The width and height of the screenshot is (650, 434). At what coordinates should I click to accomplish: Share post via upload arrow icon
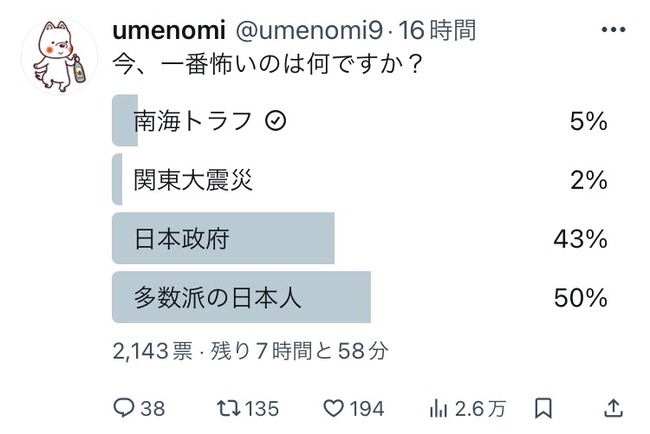pos(614,408)
